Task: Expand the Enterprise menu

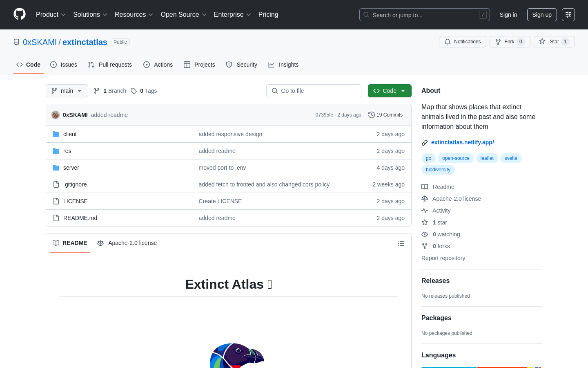Action: [x=232, y=15]
